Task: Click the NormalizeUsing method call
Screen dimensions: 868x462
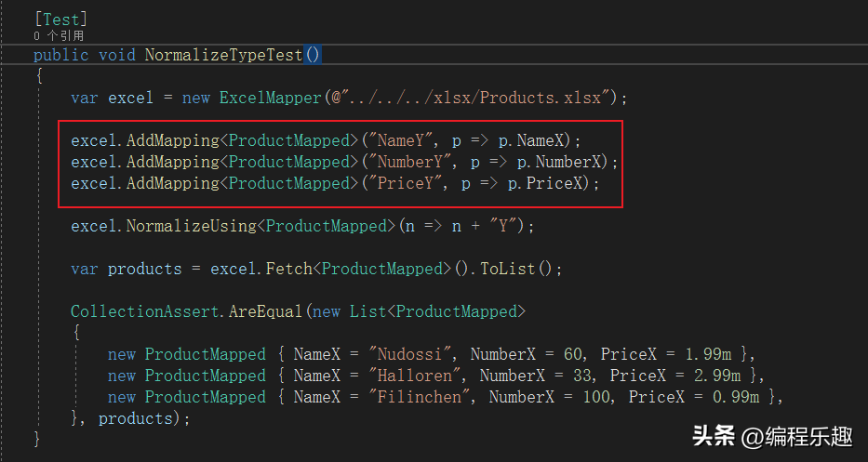Action: coord(192,226)
